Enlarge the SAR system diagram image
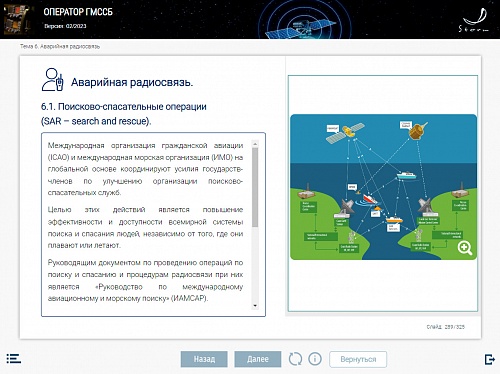This screenshot has height=374, width=500. (383, 187)
